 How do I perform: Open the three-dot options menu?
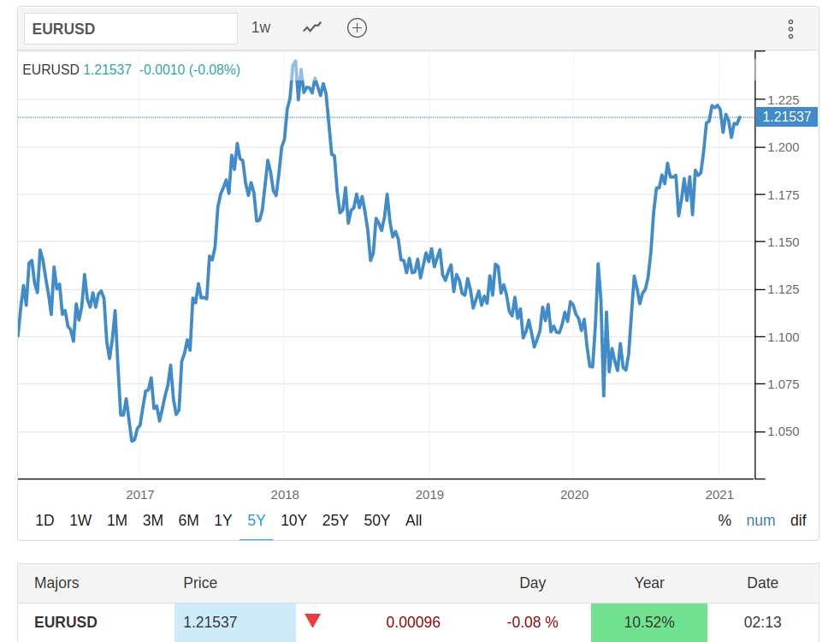[x=790, y=29]
